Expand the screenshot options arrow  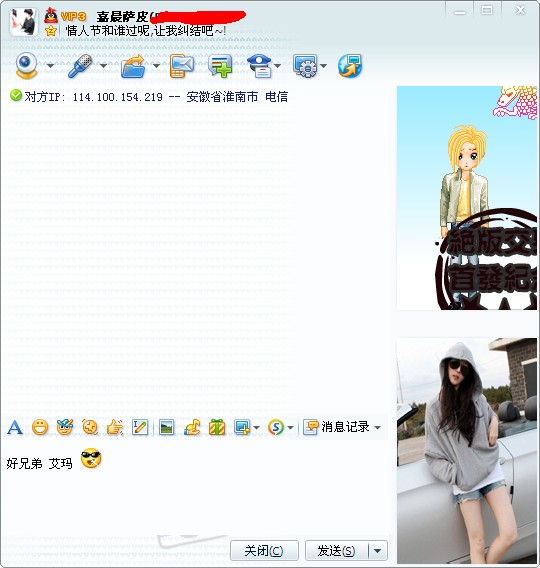(256, 428)
